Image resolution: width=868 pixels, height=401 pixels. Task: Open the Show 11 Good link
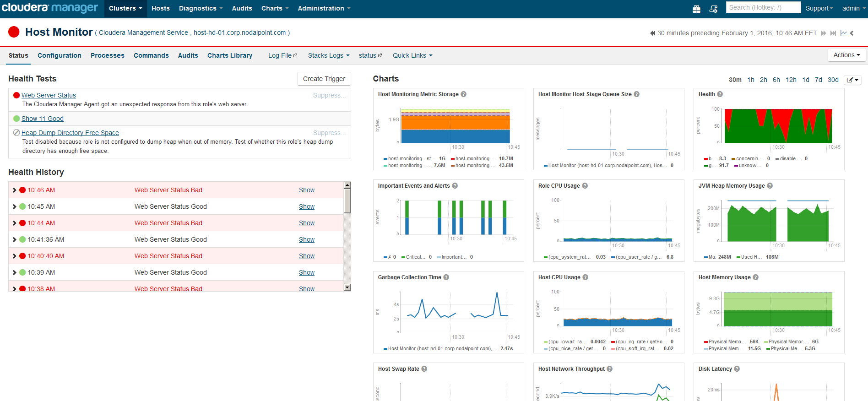pyautogui.click(x=43, y=119)
